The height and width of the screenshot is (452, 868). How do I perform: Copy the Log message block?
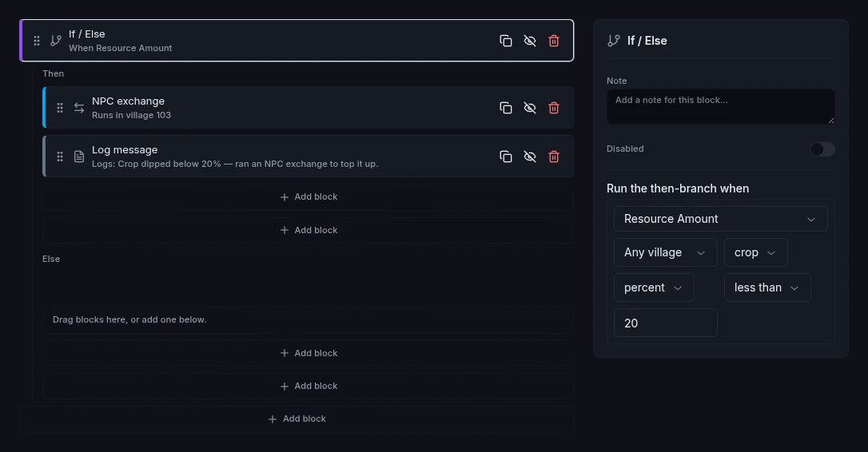click(505, 157)
